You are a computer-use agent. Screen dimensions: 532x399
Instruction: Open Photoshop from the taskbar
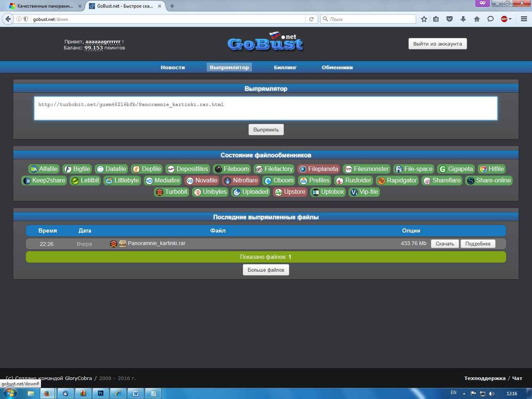coord(101,393)
